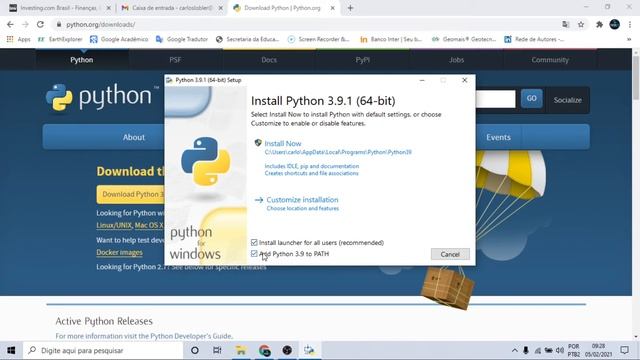Expand bookmarks overflow chevron
The image size is (640, 360).
pyautogui.click(x=629, y=39)
